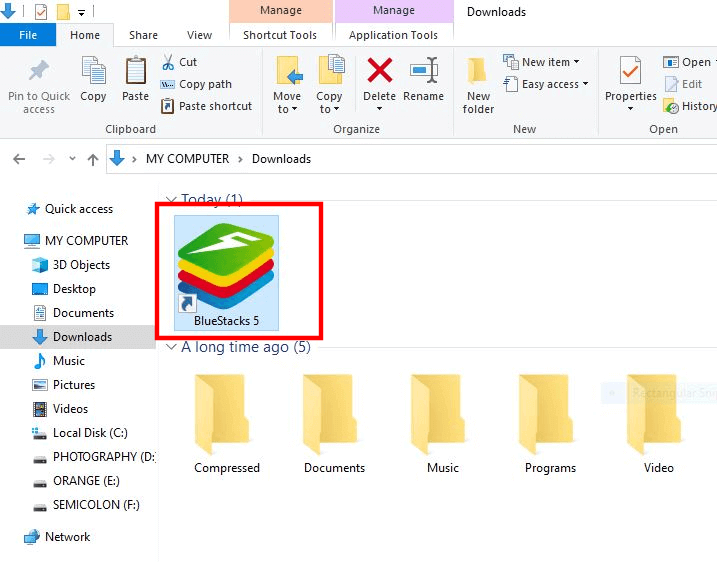Open PHOTOGRAPHY (D:) drive in sidebar

pyautogui.click(x=94, y=457)
